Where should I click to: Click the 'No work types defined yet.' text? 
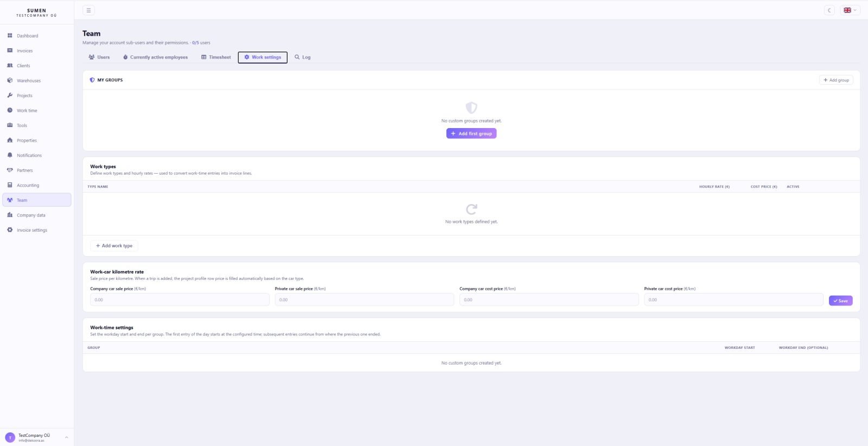point(471,221)
